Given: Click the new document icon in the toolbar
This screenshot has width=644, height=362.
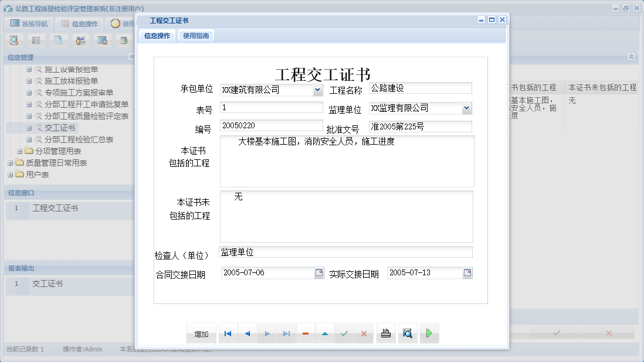Looking at the screenshot, I should pyautogui.click(x=59, y=40).
